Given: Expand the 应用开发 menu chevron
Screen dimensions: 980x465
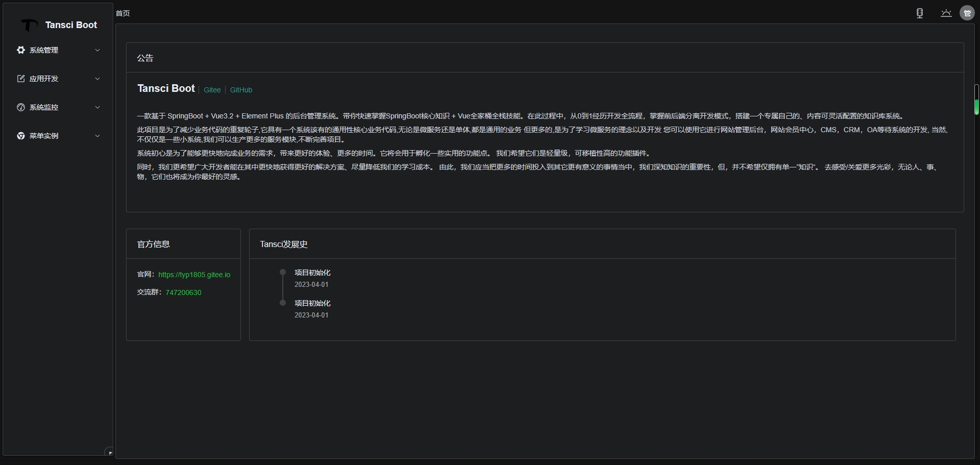Looking at the screenshot, I should point(97,79).
